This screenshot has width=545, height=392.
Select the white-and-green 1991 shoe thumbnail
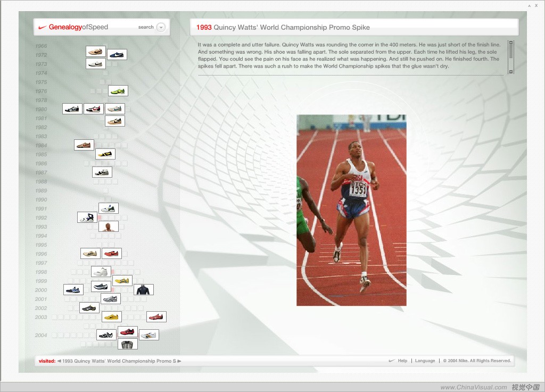click(x=109, y=208)
